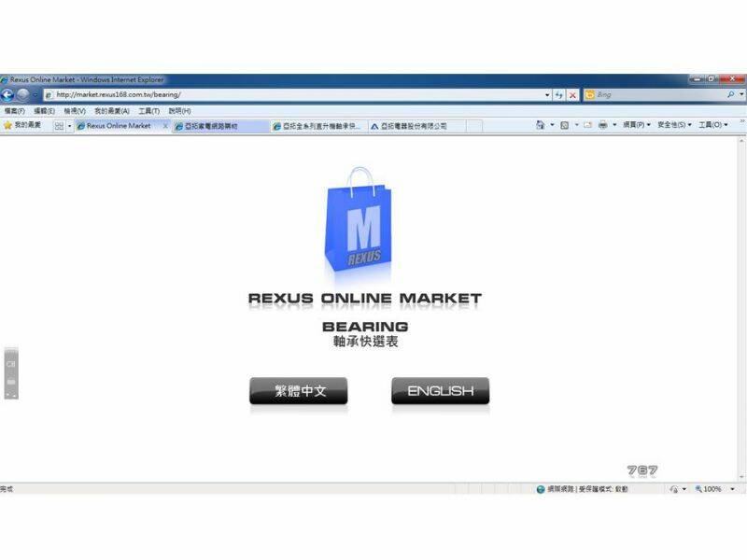
Task: Click the internet zone globe status icon
Action: coord(541,489)
